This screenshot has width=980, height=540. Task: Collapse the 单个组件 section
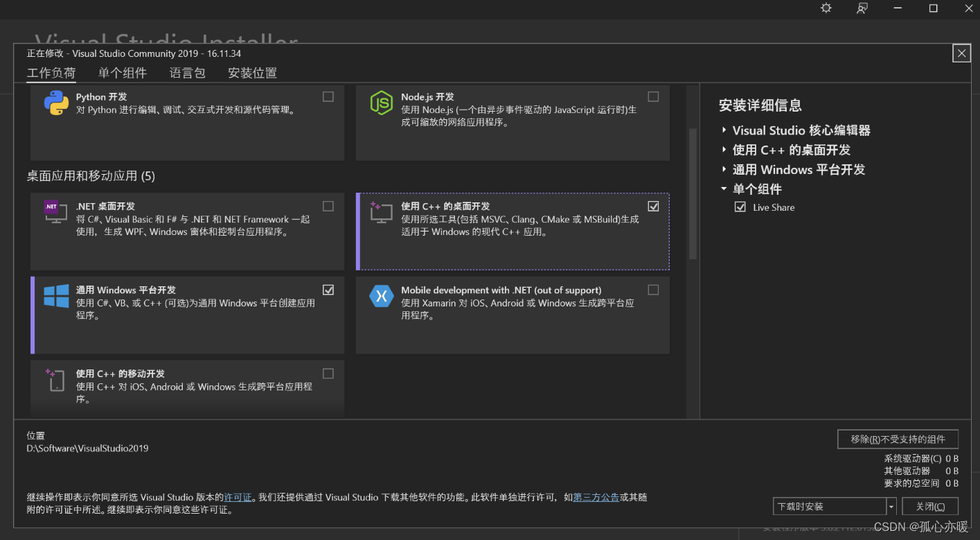[x=724, y=189]
